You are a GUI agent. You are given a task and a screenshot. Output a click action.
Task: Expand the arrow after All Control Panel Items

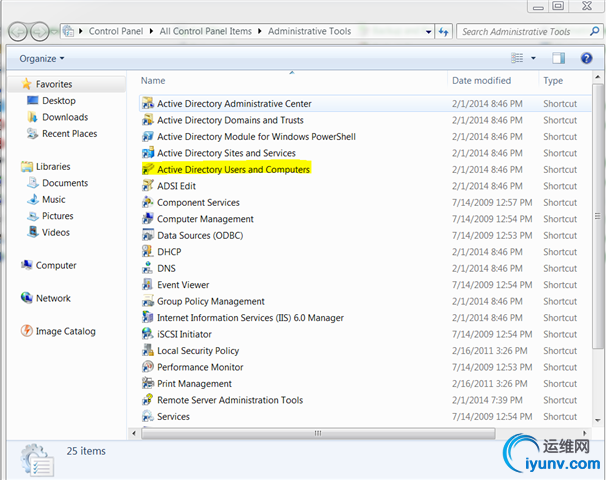click(260, 31)
